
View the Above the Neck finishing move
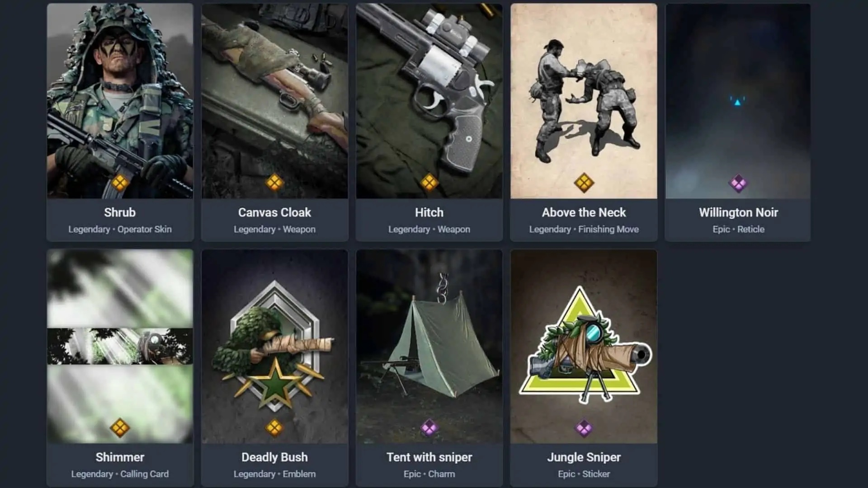pyautogui.click(x=584, y=101)
